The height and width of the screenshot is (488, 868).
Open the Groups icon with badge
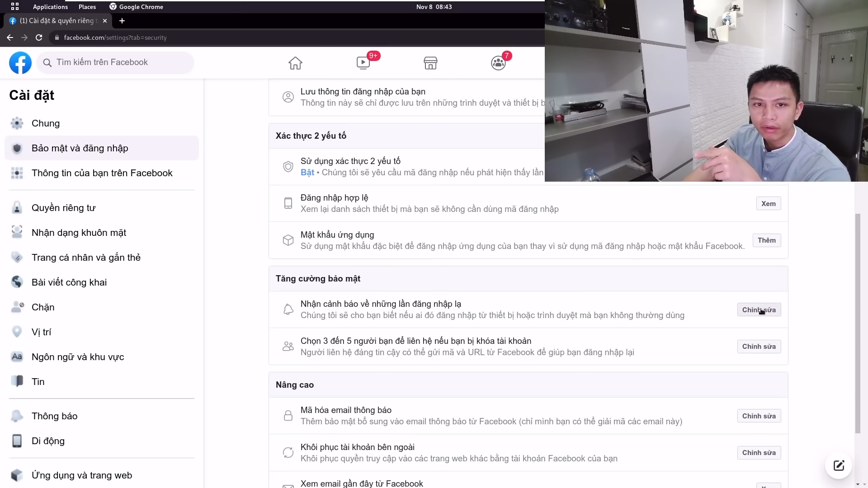pos(498,63)
